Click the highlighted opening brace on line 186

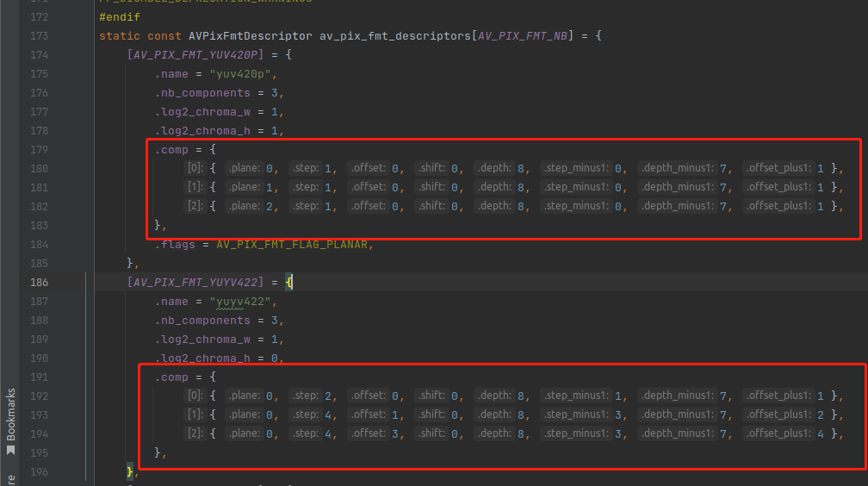[290, 283]
